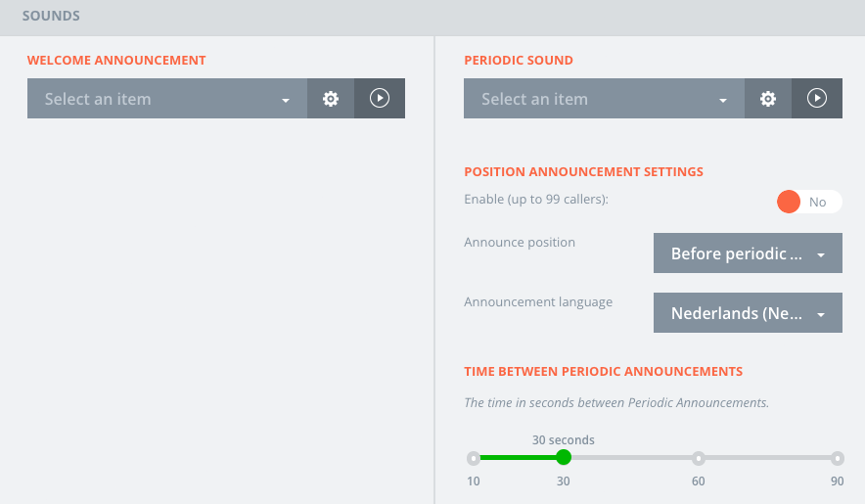Open Welcome Announcement gear settings
The image size is (865, 504).
331,99
